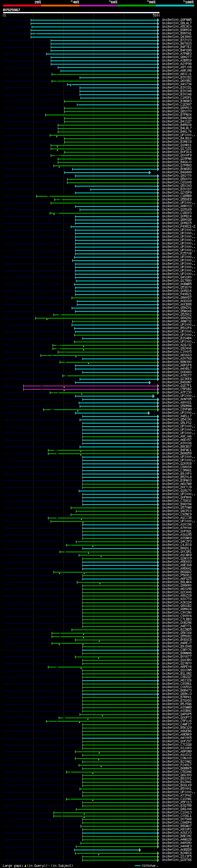The width and height of the screenshot is (197, 868).
Task: Select hit UniRef100_A5C9C0
Action: coord(177,26)
